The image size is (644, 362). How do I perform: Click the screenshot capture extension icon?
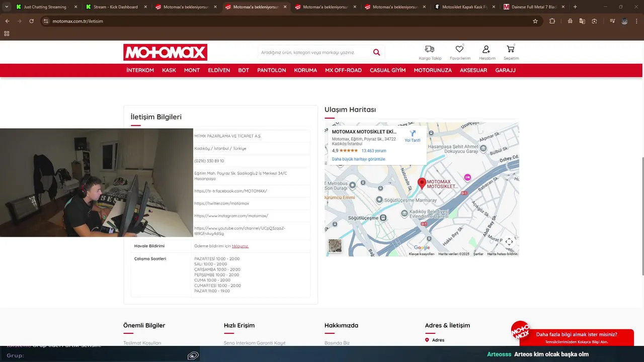click(x=594, y=21)
